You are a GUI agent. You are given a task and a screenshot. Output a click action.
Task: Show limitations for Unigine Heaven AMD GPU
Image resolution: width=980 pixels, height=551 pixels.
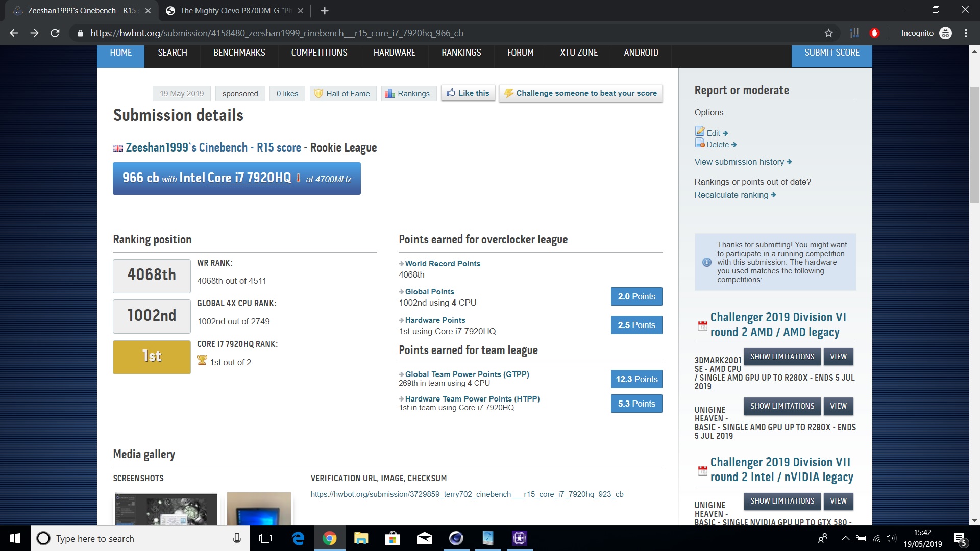coord(782,406)
